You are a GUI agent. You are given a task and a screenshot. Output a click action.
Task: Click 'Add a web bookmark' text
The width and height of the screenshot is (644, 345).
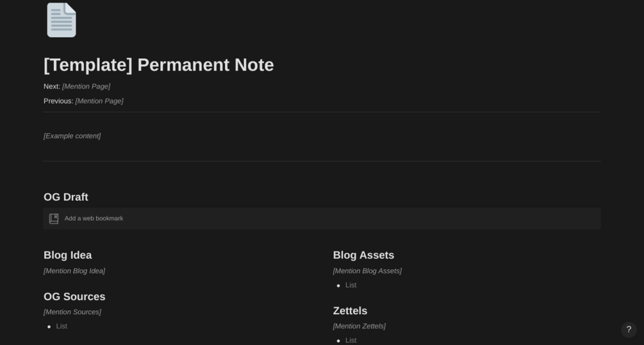[94, 219]
